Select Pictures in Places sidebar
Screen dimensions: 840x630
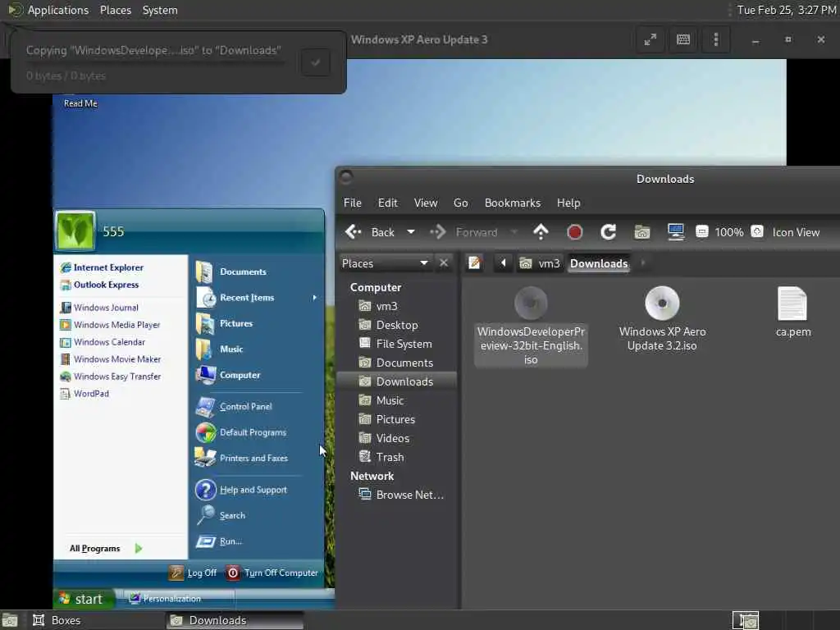point(397,419)
